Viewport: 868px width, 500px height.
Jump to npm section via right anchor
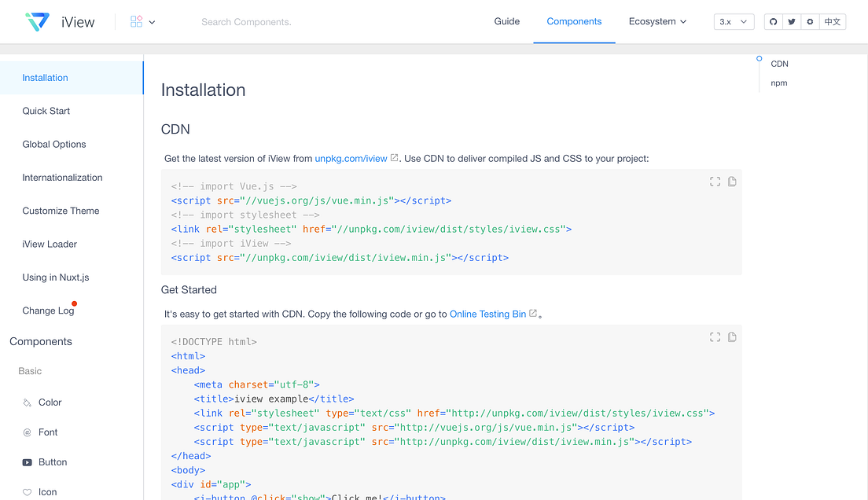click(778, 83)
